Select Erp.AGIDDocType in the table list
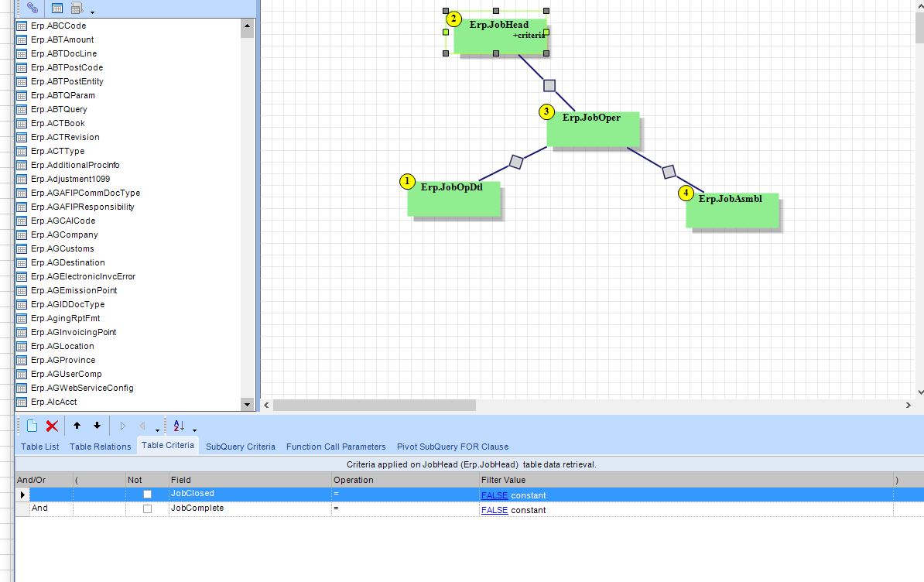Image resolution: width=924 pixels, height=582 pixels. (x=68, y=305)
